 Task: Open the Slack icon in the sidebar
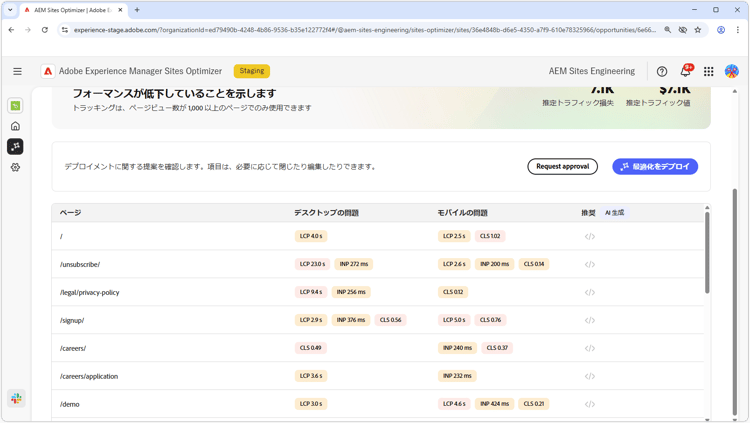pos(16,398)
